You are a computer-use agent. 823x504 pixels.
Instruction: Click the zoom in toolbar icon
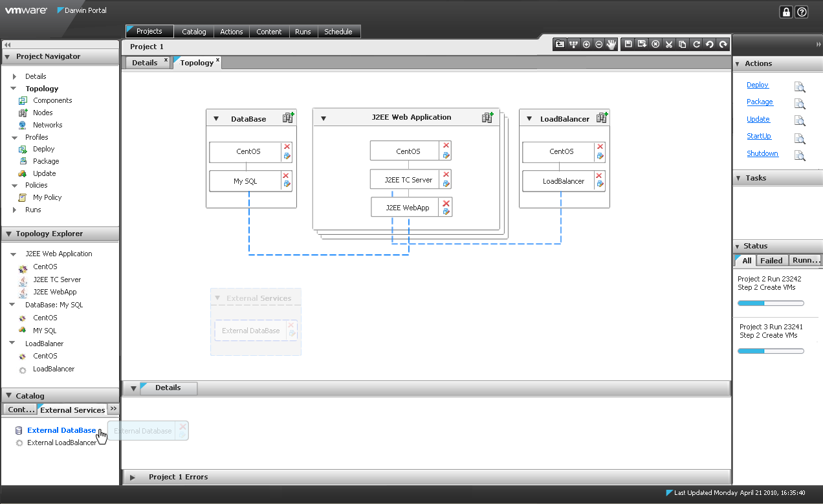pyautogui.click(x=586, y=44)
